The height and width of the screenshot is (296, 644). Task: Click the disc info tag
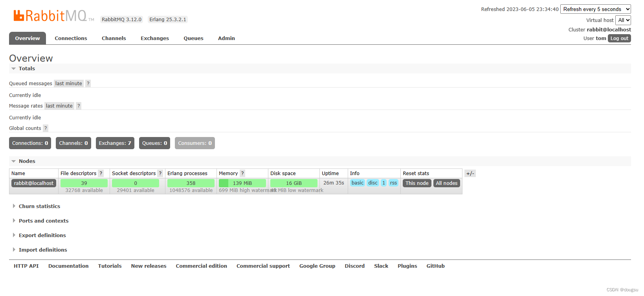(373, 183)
